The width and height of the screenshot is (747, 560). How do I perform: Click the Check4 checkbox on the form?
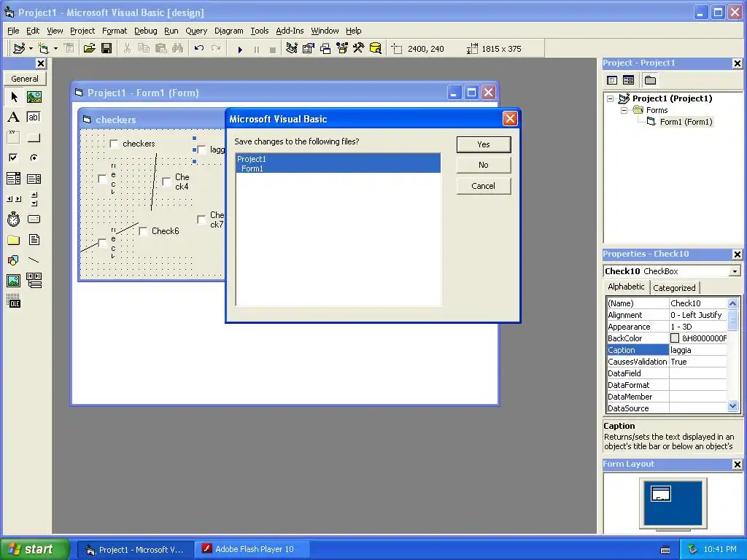(166, 182)
